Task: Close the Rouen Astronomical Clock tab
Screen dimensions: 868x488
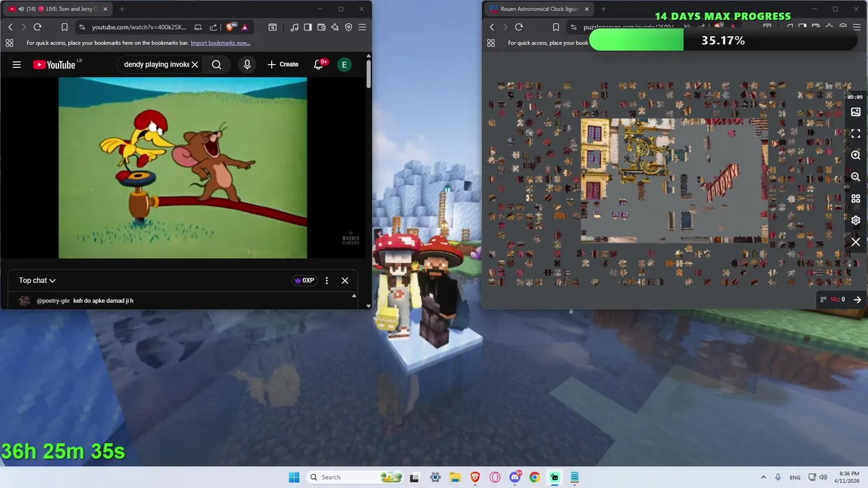Action: point(587,9)
